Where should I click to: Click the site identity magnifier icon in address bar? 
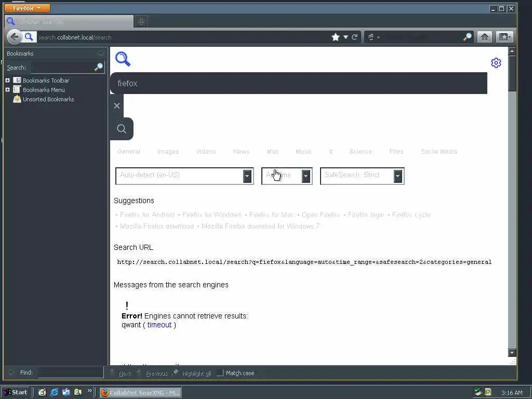click(x=29, y=37)
